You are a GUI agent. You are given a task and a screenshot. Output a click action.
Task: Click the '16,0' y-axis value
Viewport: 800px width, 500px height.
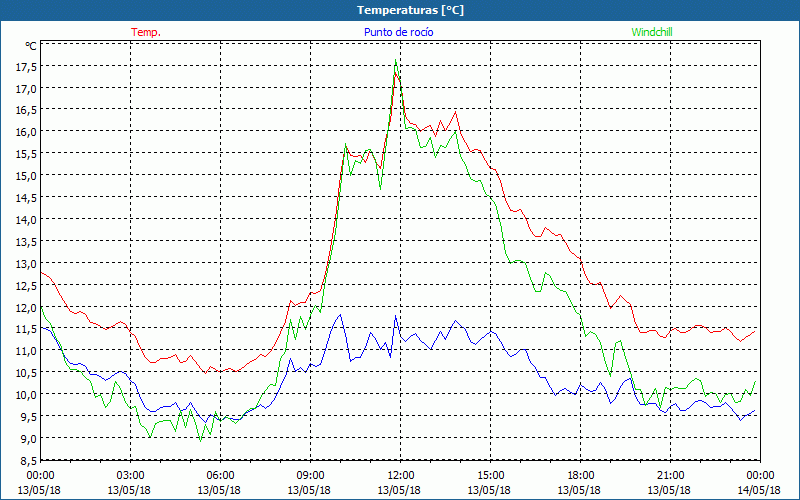(x=27, y=132)
